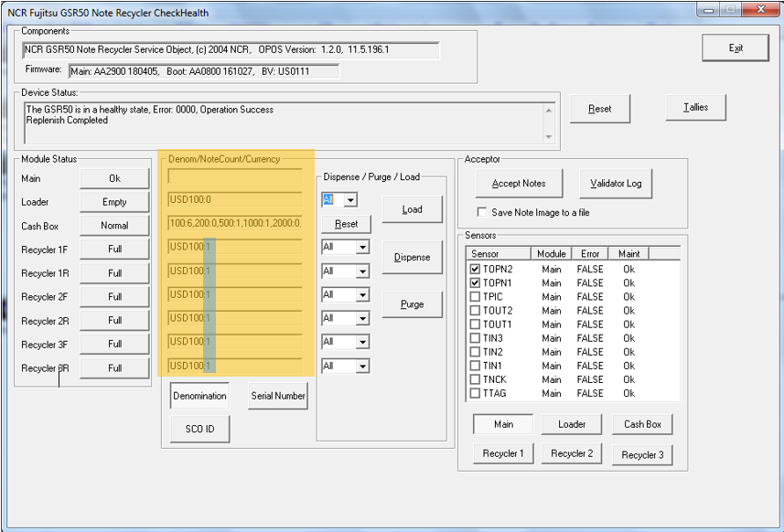Screen dimensions: 784x532
Task: Show Cash Box module sensors
Action: pos(642,424)
